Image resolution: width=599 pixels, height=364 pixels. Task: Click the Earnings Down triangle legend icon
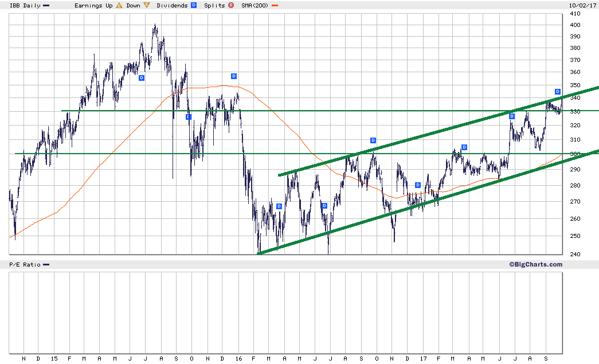click(147, 5)
